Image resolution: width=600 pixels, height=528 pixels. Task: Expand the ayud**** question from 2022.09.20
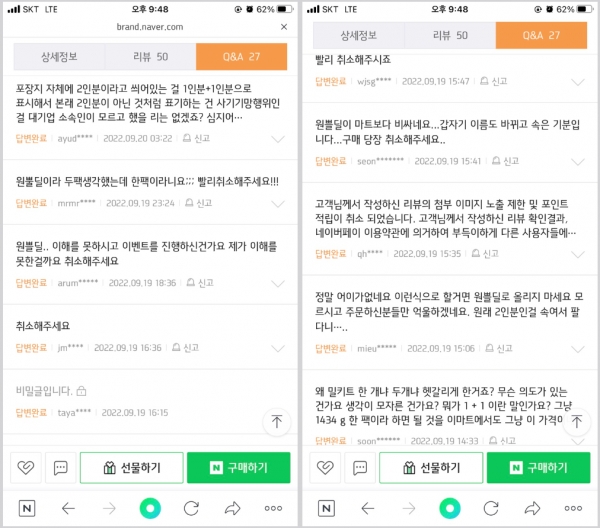point(278,139)
